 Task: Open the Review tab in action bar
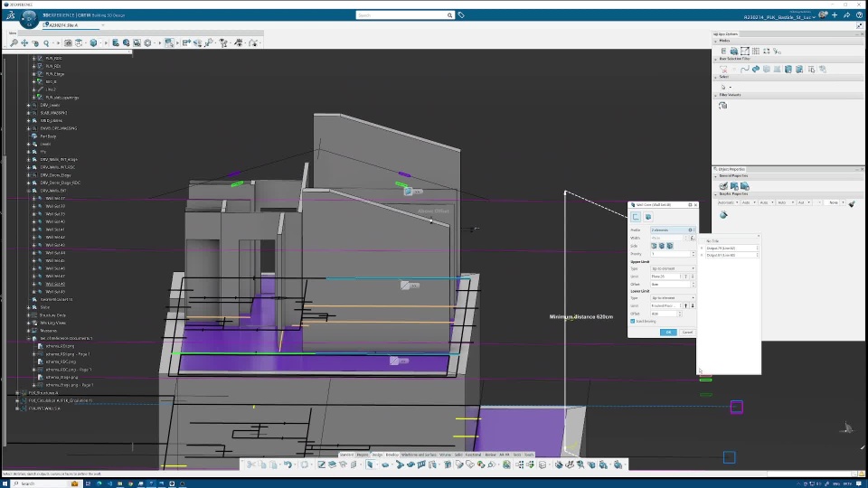[x=489, y=455]
